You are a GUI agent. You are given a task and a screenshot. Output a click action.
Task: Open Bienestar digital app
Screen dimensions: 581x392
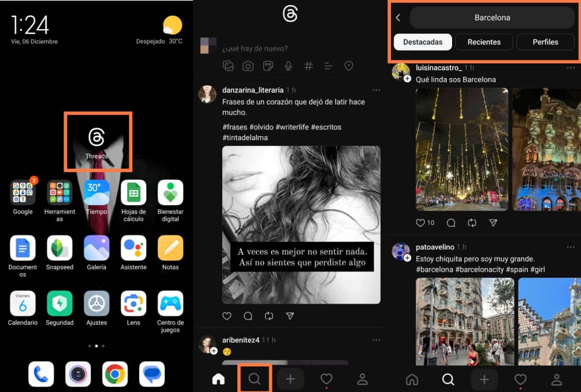[x=171, y=192]
